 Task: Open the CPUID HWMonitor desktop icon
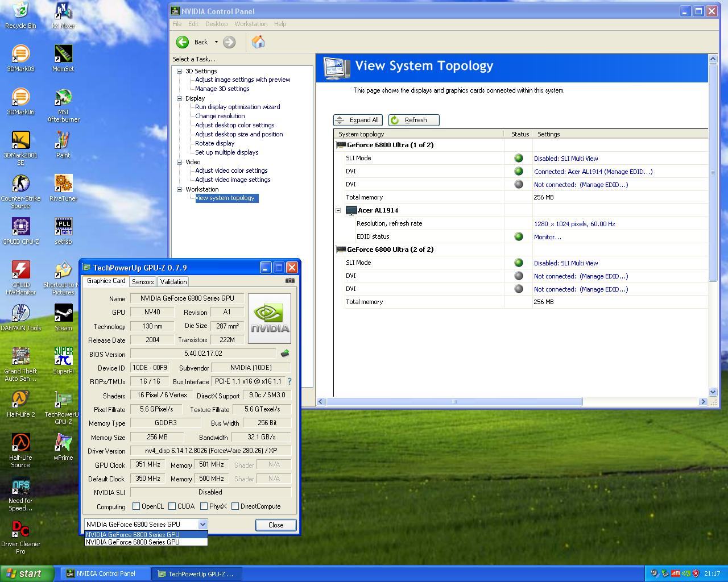(x=20, y=278)
